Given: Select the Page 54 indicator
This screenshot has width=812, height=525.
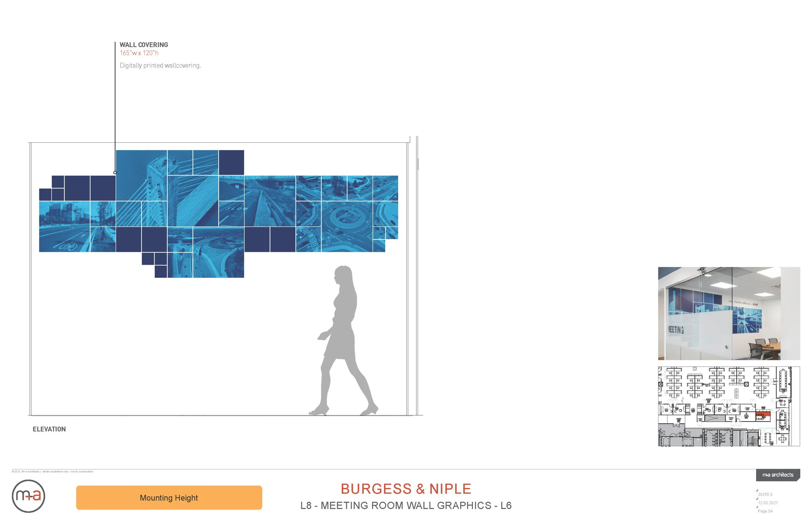Looking at the screenshot, I should click(765, 511).
